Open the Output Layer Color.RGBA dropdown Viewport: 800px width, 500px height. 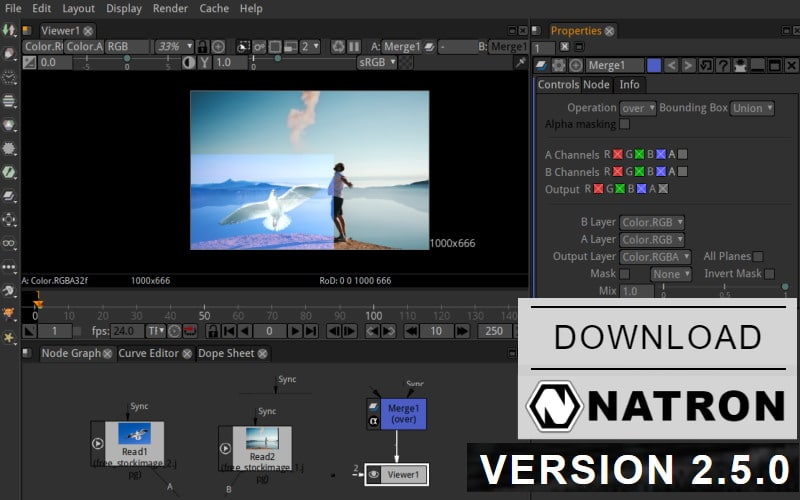655,257
